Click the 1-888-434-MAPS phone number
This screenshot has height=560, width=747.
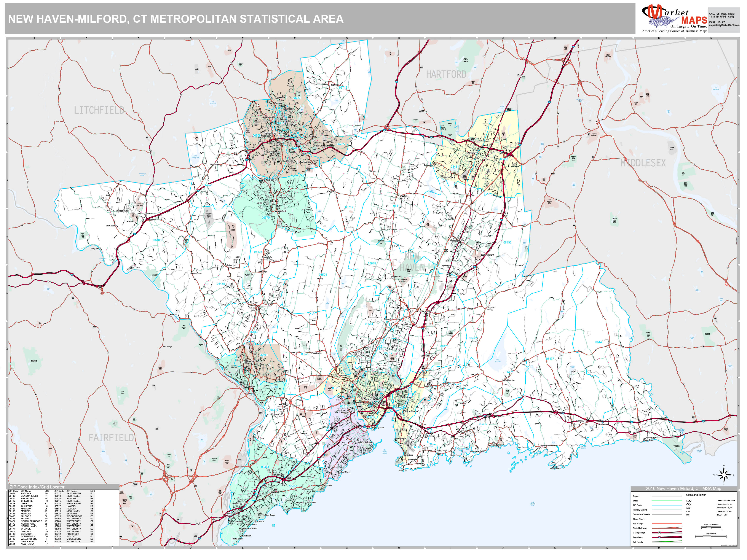722,17
